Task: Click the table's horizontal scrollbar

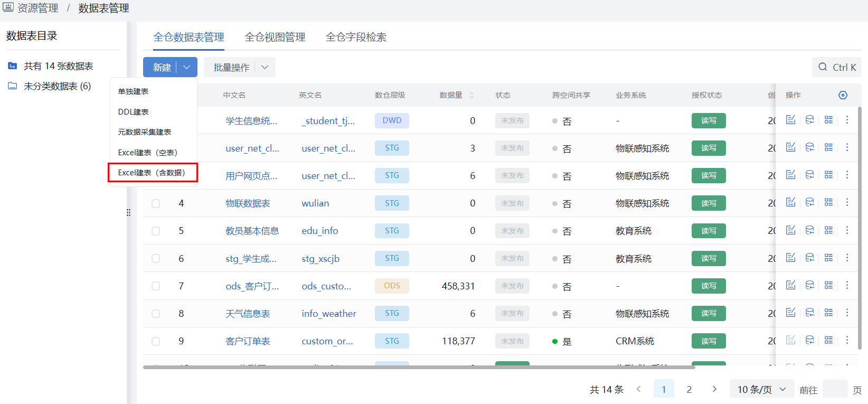Action: point(419,367)
